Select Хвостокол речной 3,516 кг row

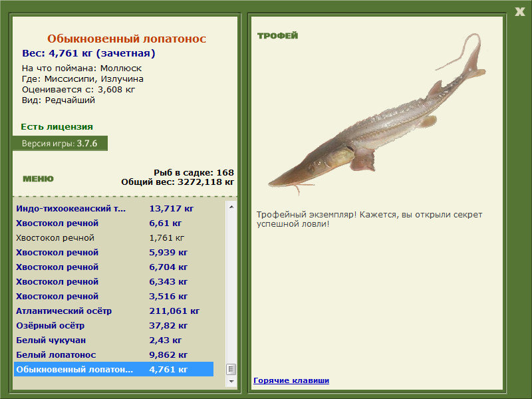pos(114,296)
